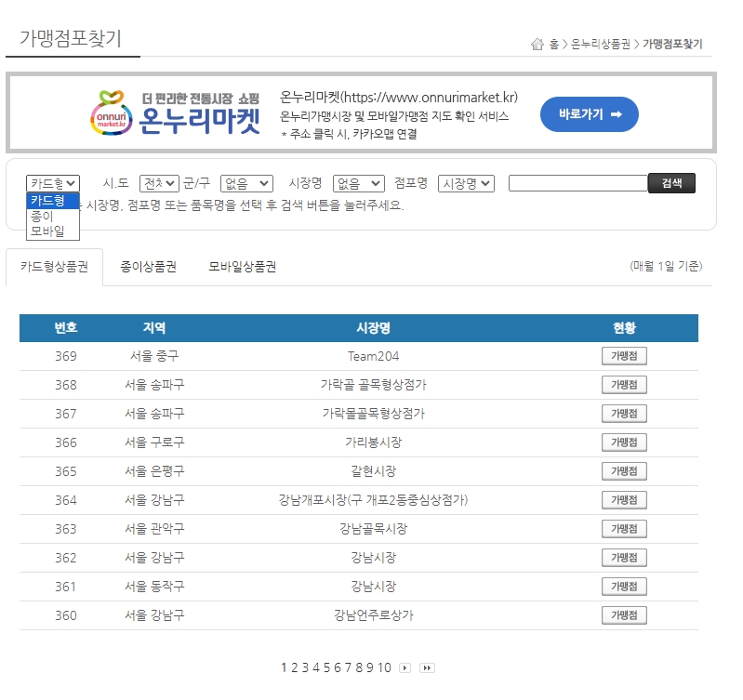
Task: Click 가맹점 button in row 362
Action: pos(624,558)
